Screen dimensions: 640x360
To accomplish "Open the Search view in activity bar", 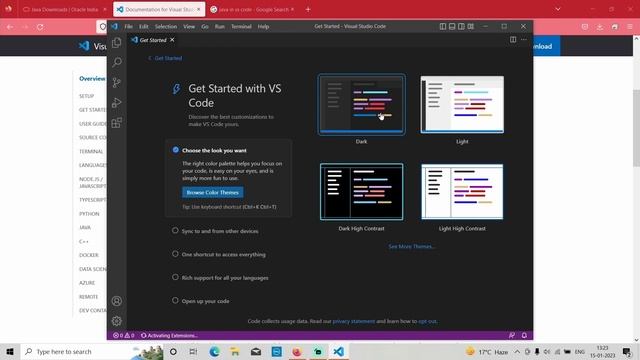I will tap(117, 62).
